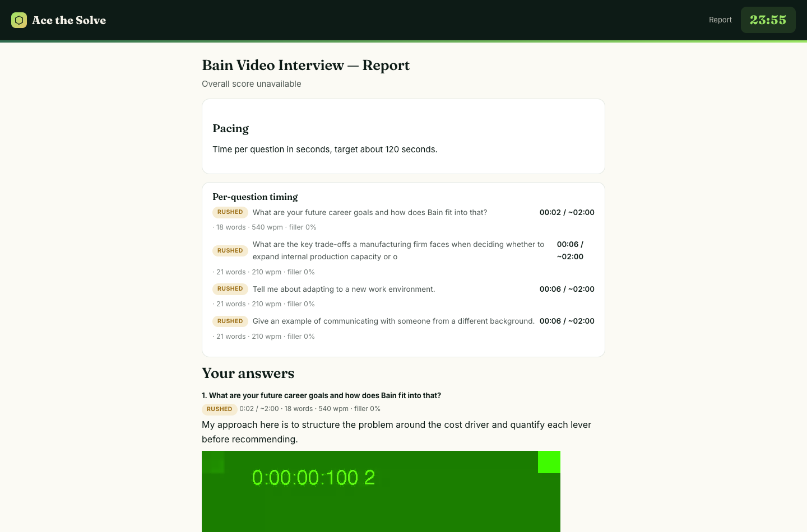The height and width of the screenshot is (532, 807).
Task: Click answer title '1. What are your future career goals'
Action: click(x=321, y=395)
